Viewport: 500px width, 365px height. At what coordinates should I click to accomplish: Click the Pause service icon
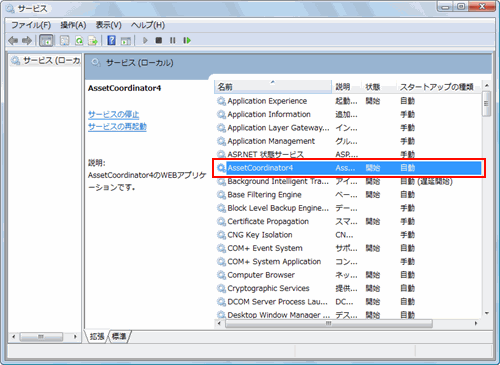172,41
